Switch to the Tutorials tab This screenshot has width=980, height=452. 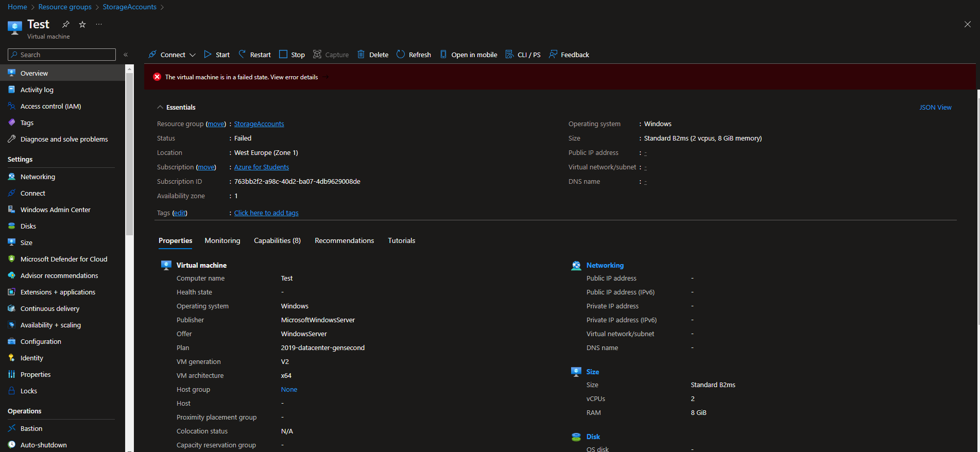[402, 240]
